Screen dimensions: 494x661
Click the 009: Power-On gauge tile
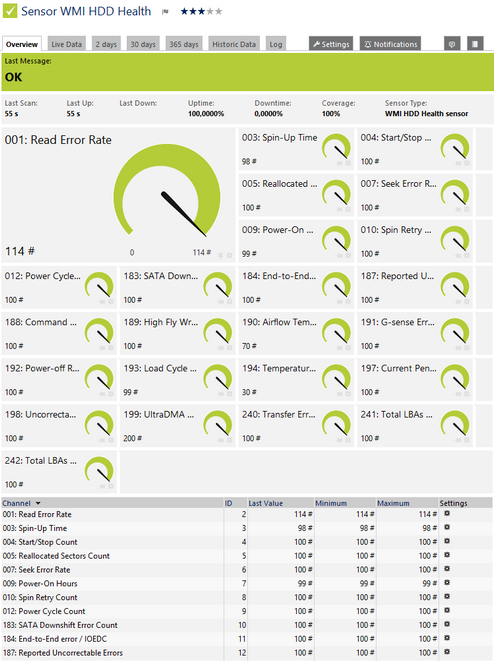pyautogui.click(x=296, y=241)
